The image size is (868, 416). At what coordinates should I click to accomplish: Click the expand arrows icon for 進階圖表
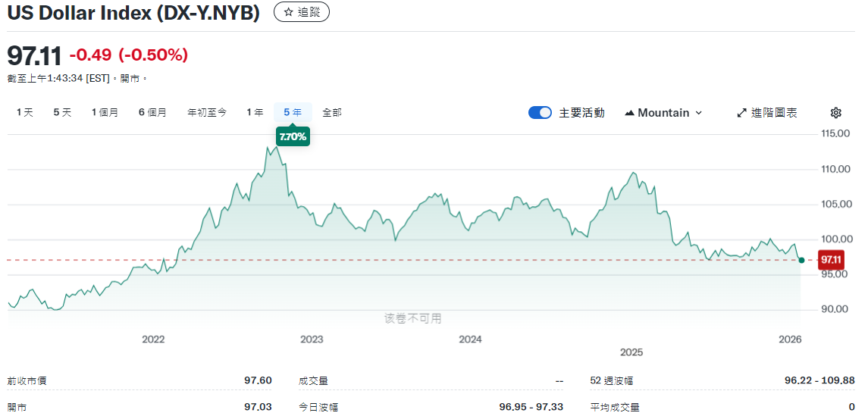741,113
